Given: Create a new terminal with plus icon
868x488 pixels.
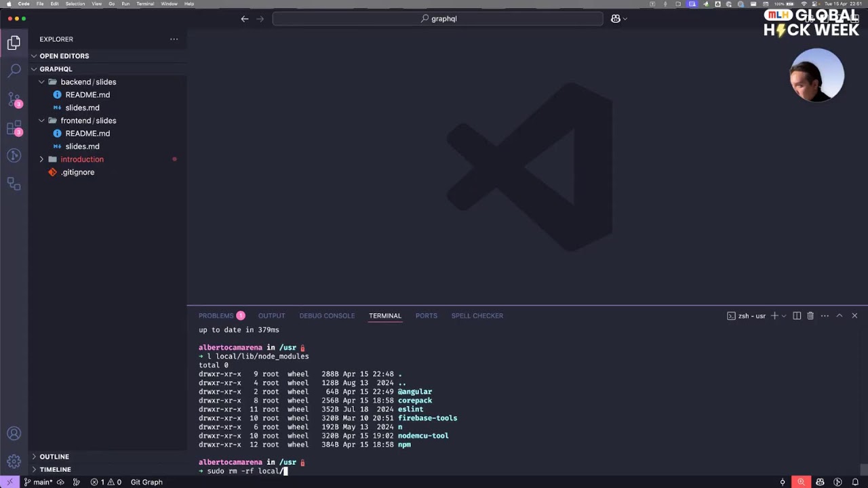Looking at the screenshot, I should click(x=774, y=316).
